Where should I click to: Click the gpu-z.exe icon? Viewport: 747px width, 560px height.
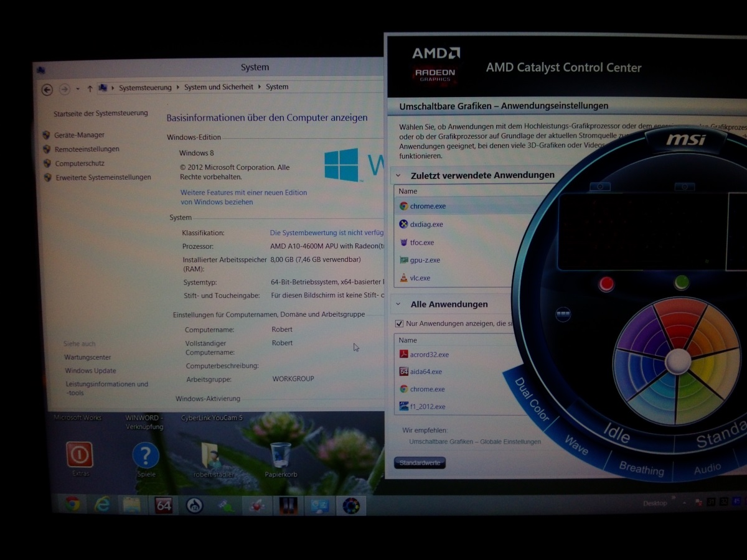[x=403, y=260]
